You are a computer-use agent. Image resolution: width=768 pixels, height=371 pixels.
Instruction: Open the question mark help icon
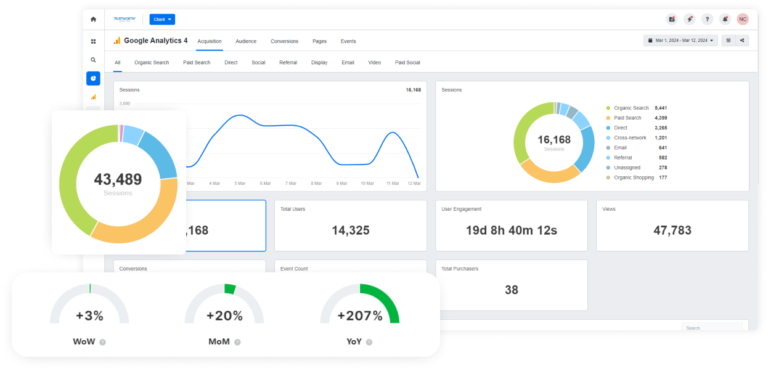point(707,19)
